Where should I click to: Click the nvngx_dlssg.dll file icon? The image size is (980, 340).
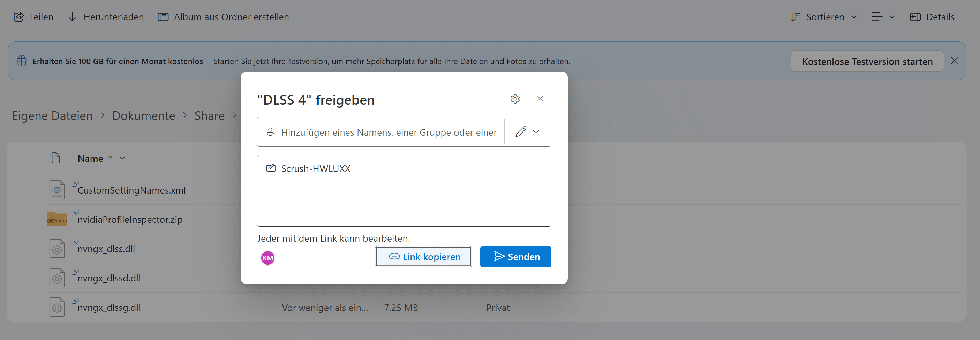pyautogui.click(x=57, y=307)
